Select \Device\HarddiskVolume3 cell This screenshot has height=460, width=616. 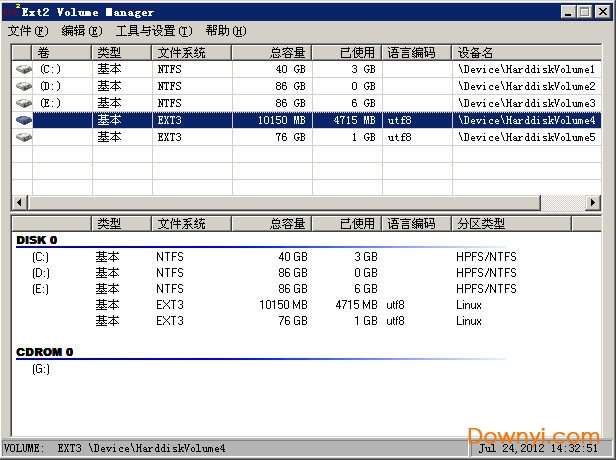[526, 103]
